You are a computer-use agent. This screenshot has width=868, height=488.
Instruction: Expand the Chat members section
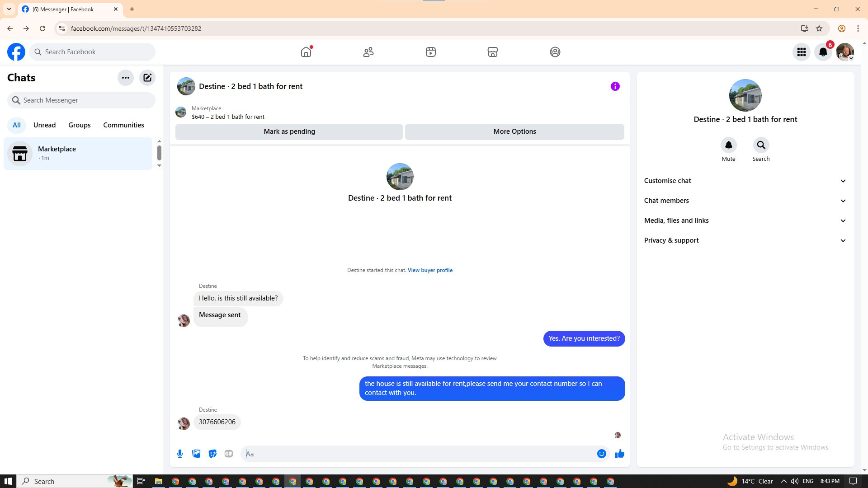click(x=745, y=201)
